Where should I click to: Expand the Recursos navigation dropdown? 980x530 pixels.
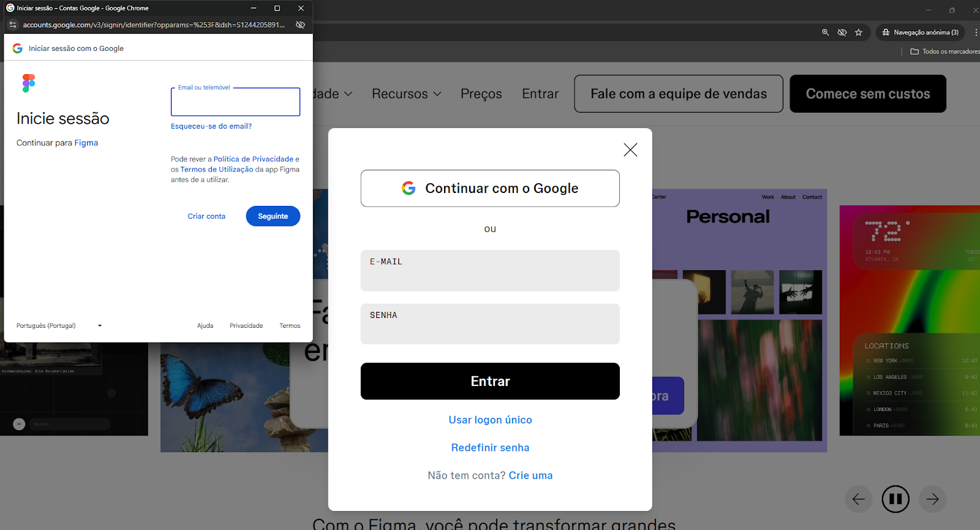point(407,94)
